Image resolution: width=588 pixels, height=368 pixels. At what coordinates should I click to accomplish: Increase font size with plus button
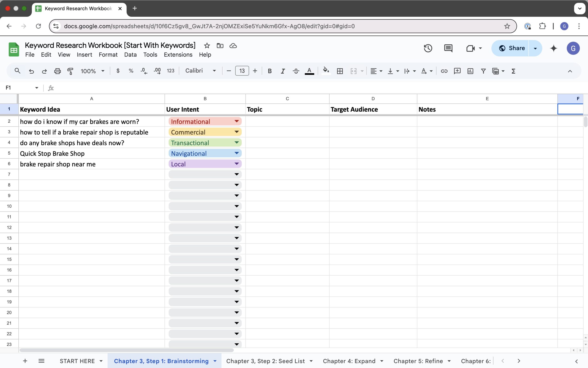click(x=255, y=71)
